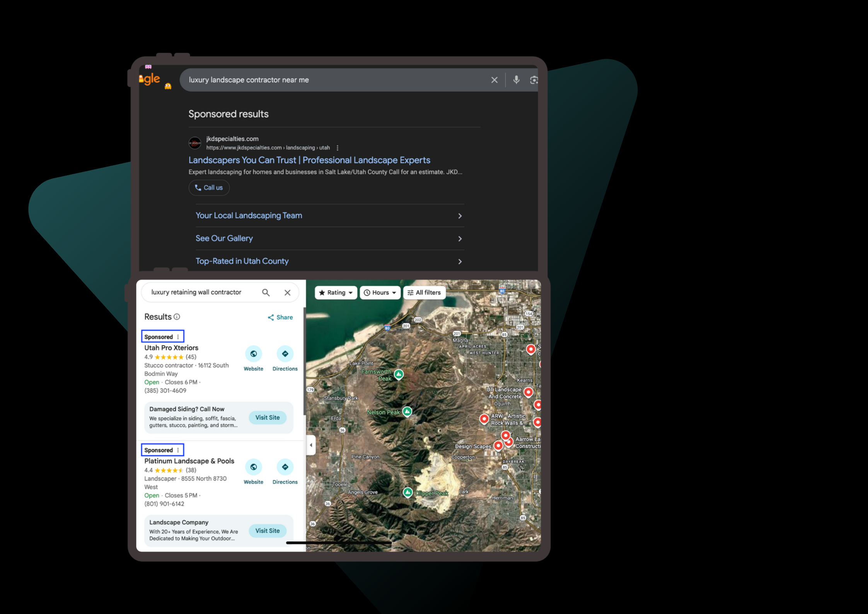
Task: Collapse the side results panel arrow
Action: pos(311,445)
